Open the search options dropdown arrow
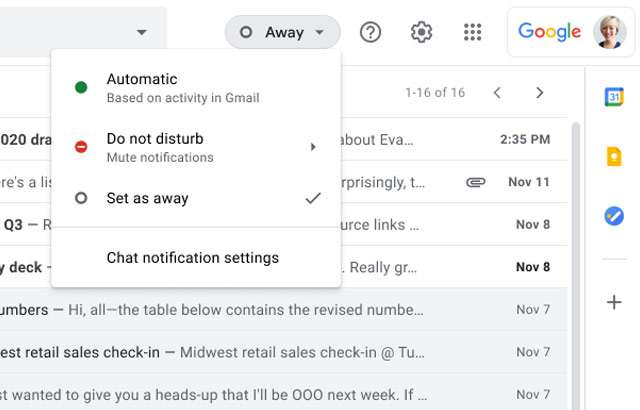640x410 pixels. 142,32
